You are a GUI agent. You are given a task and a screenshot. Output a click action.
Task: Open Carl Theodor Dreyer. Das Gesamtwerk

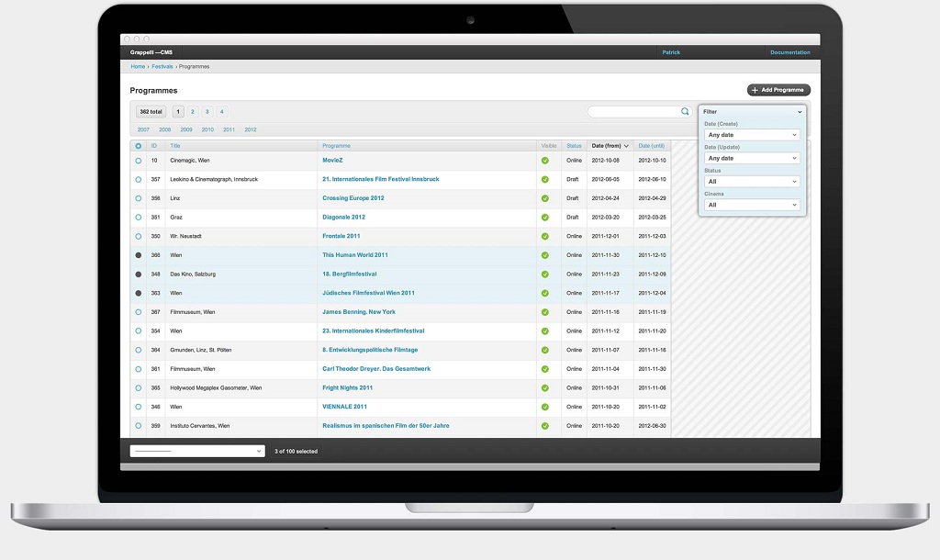coord(376,369)
